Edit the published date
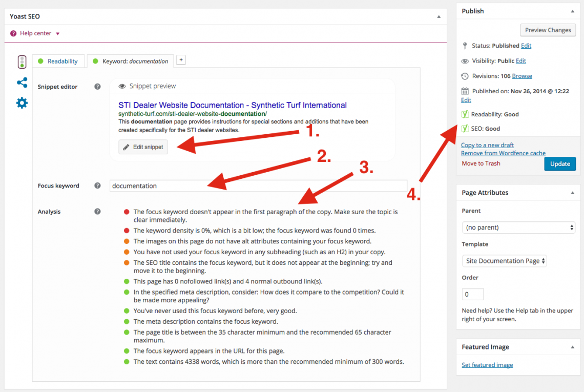 coord(466,100)
